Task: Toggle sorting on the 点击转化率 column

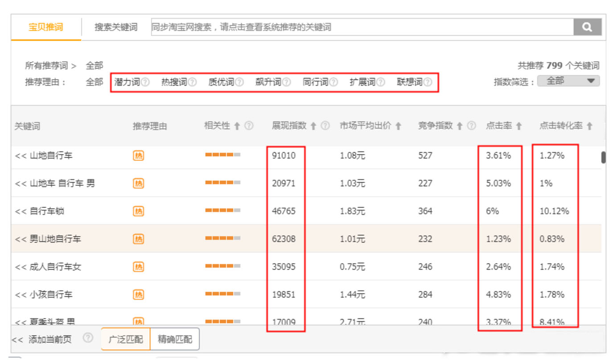Action: 589,126
